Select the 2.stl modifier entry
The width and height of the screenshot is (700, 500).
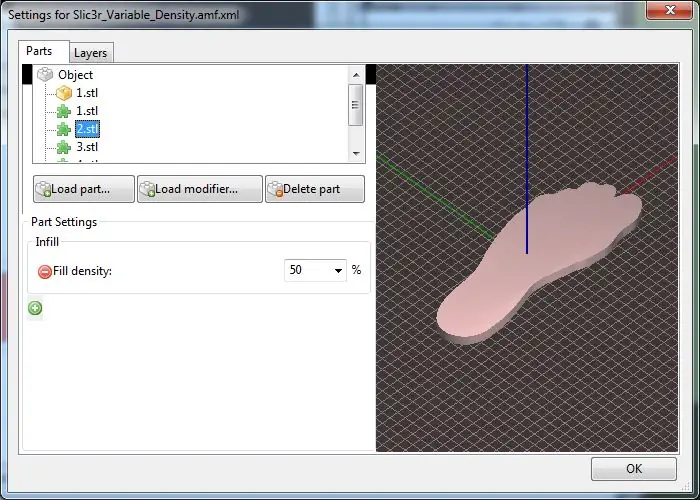(88, 129)
